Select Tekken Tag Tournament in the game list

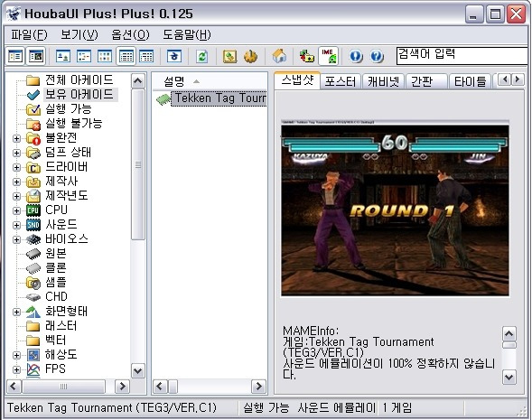[x=219, y=98]
